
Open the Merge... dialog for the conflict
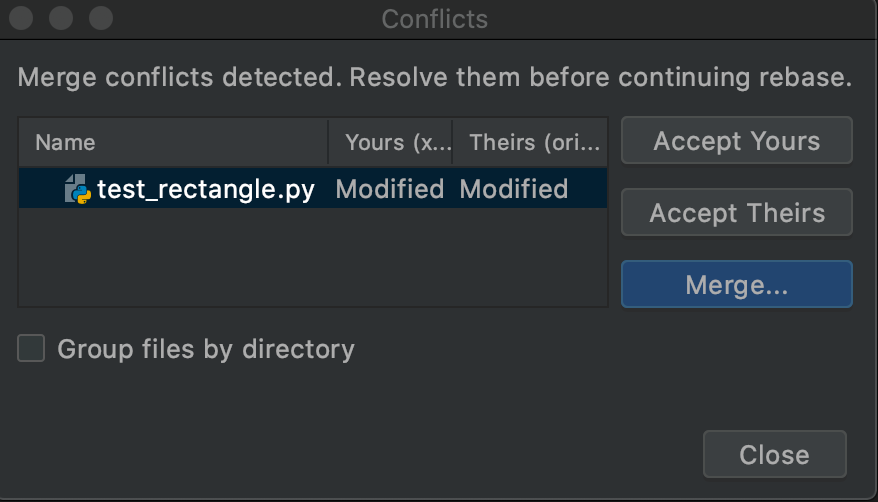[737, 284]
